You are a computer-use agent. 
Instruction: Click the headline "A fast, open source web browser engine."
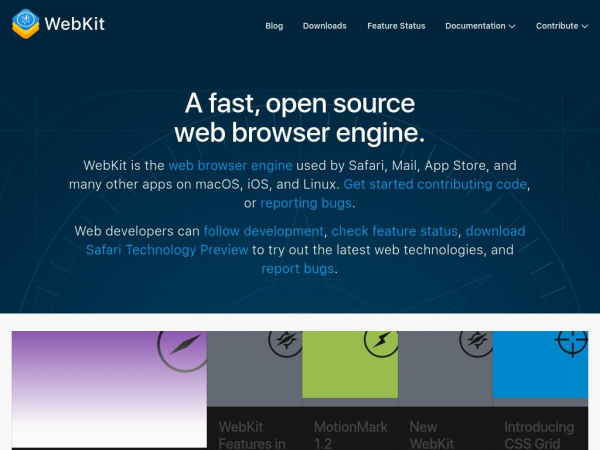click(300, 118)
